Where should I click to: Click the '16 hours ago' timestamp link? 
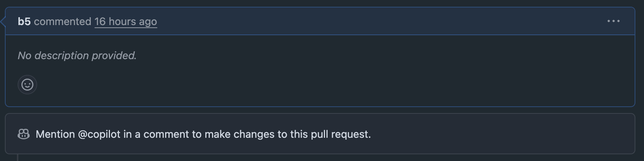(125, 21)
